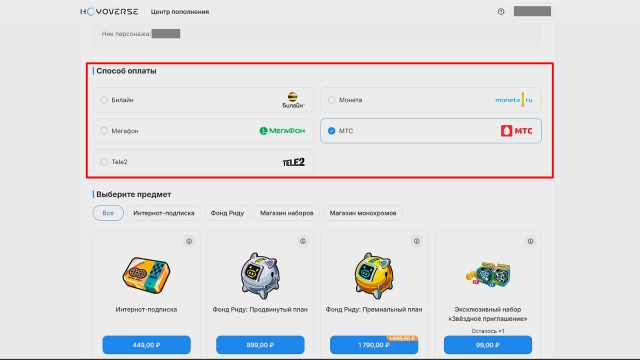Click the silver Продвинутый план piggy image
The width and height of the screenshot is (640, 360).
click(x=260, y=276)
